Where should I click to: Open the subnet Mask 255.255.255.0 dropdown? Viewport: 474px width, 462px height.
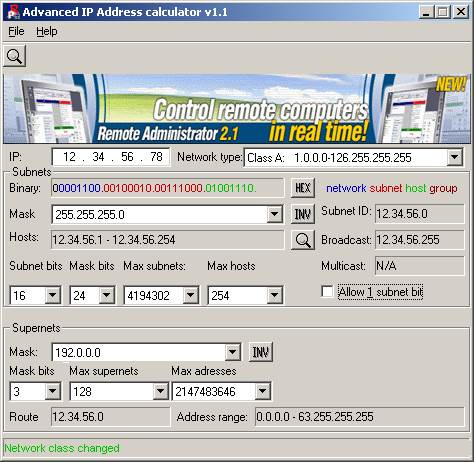click(x=275, y=214)
